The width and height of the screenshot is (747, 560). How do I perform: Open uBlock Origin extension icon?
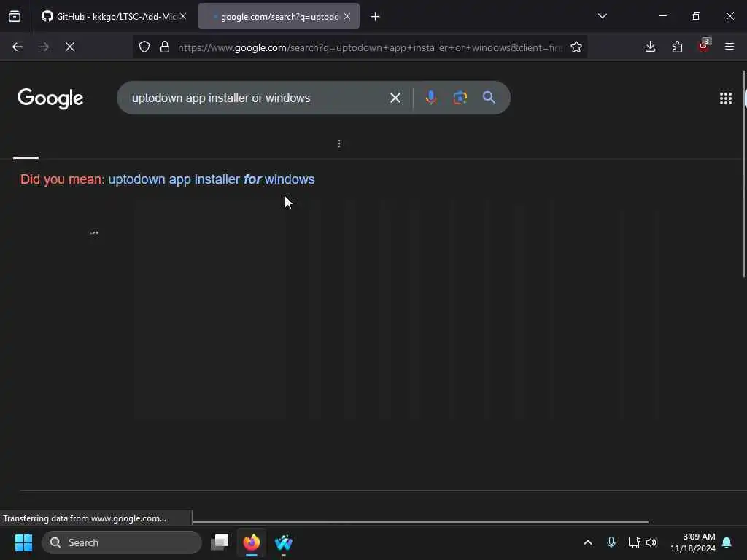tap(704, 46)
